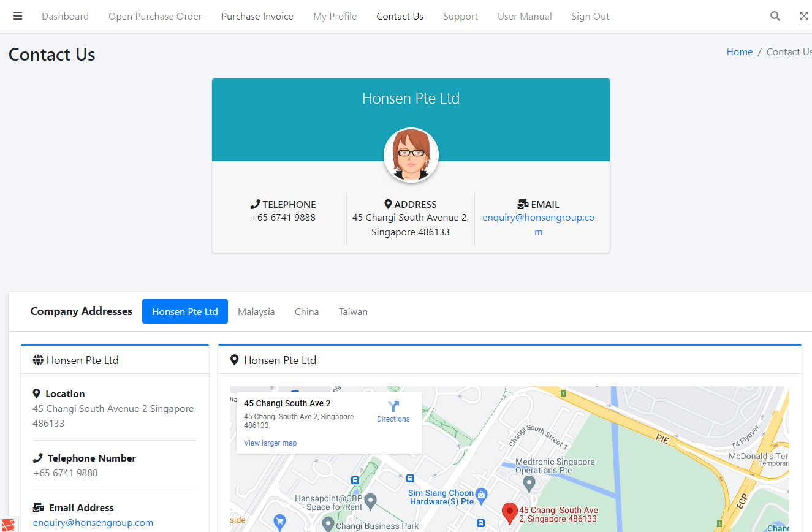Open the hamburger sidebar menu
812x532 pixels.
coord(18,17)
